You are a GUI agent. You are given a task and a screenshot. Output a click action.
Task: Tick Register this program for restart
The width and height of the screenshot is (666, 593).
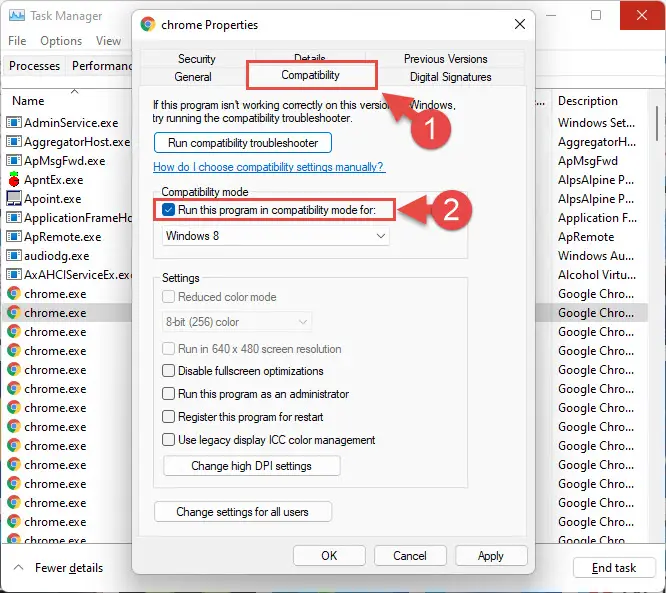[x=169, y=417]
